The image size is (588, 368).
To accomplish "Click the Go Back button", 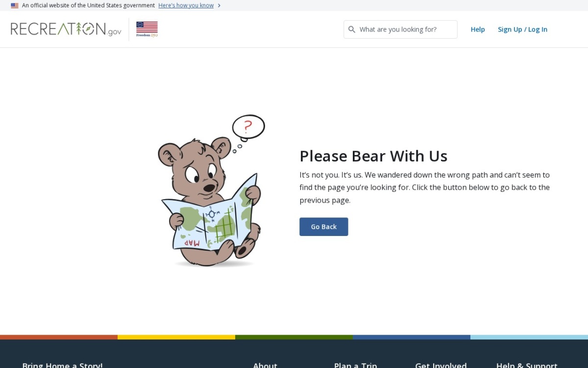I will [x=324, y=227].
